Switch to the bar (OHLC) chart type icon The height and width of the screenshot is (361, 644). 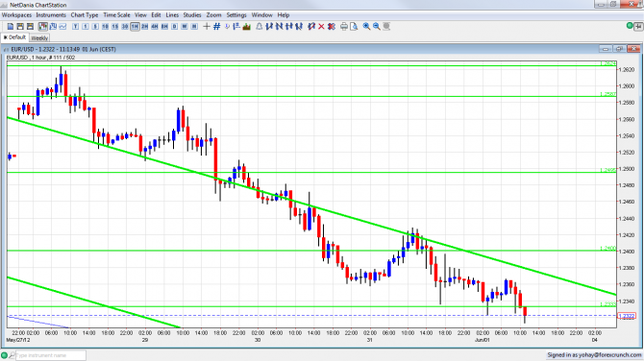53,27
